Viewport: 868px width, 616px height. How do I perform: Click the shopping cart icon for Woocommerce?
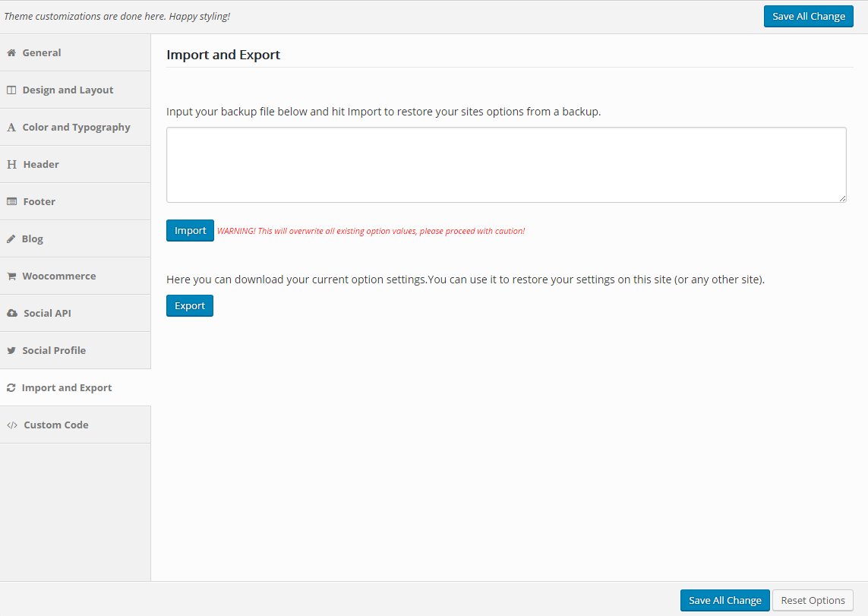[11, 276]
